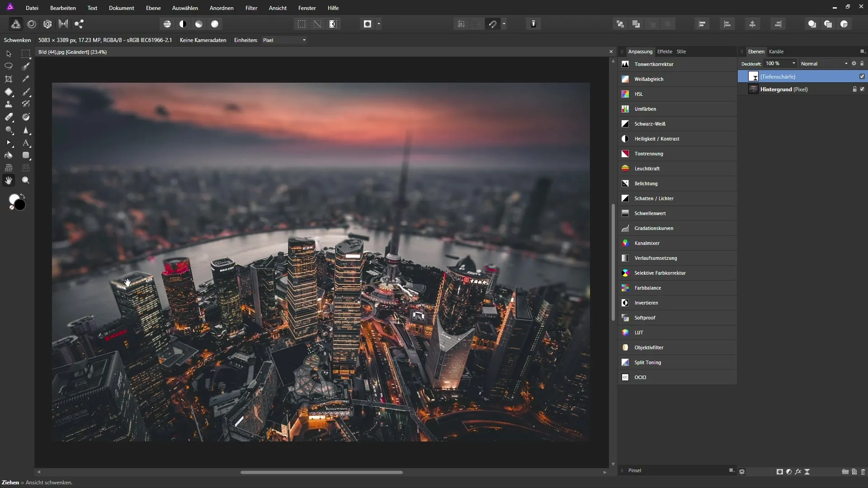
Task: Open the Pinsel panel options menu
Action: tap(731, 470)
